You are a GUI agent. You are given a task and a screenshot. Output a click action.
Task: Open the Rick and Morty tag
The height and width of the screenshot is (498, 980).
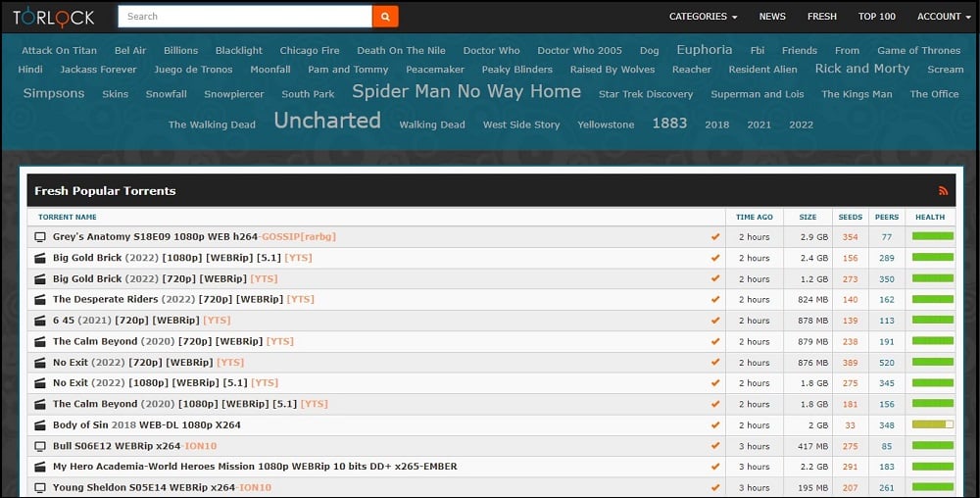(x=861, y=69)
